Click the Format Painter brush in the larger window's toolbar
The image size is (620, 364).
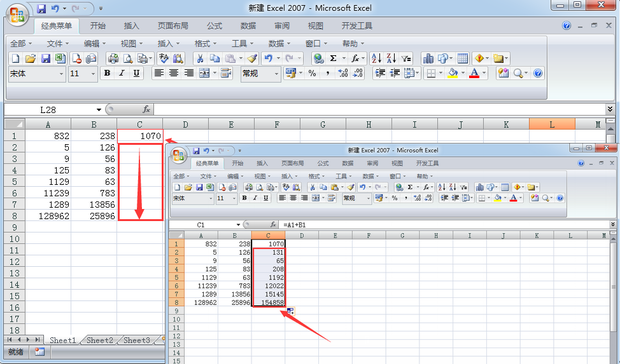[252, 59]
